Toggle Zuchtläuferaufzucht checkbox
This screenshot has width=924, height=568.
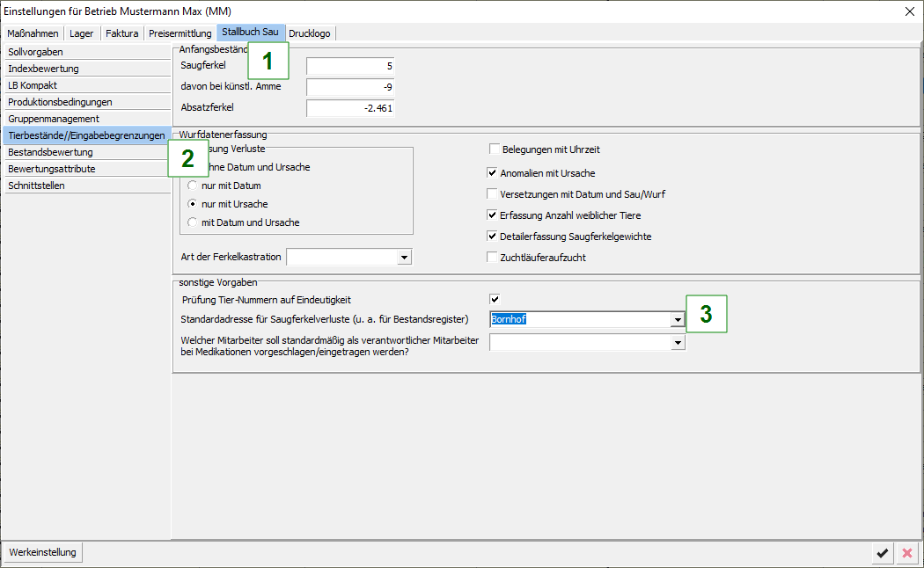click(x=494, y=258)
